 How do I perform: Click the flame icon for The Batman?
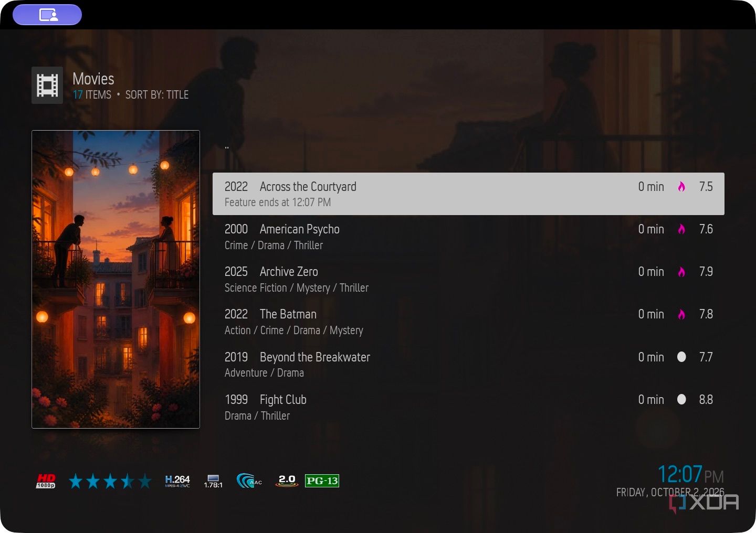click(681, 314)
